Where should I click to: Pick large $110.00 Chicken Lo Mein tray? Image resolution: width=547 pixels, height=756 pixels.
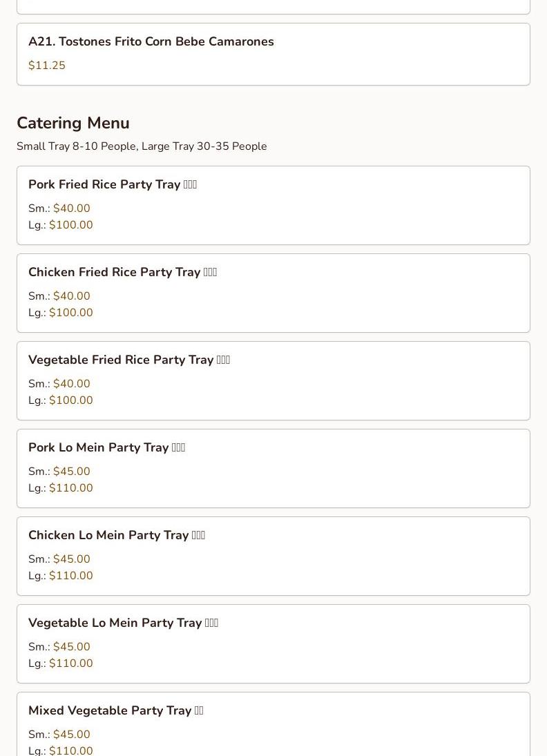click(70, 576)
